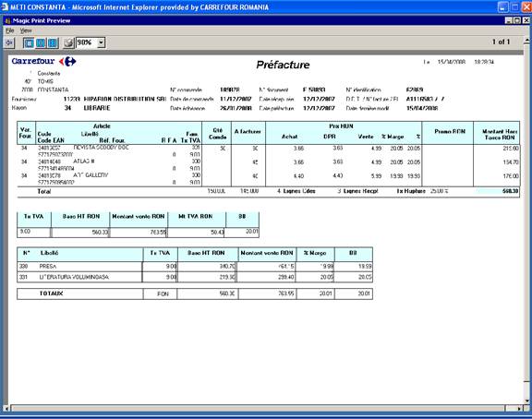Select the third page layout icon
This screenshot has width=532, height=419.
coord(53,42)
